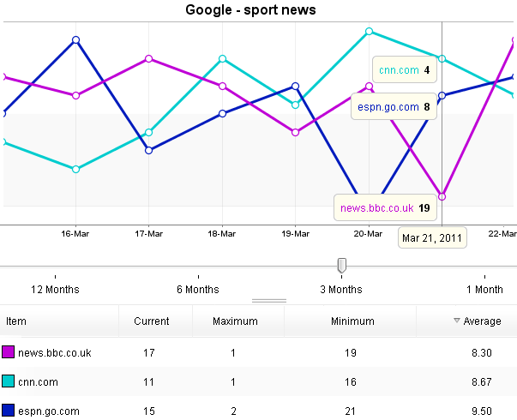Click news.bbc.co.uk data point on 17-Mar
Screen dimensions: 517x420
tap(149, 58)
